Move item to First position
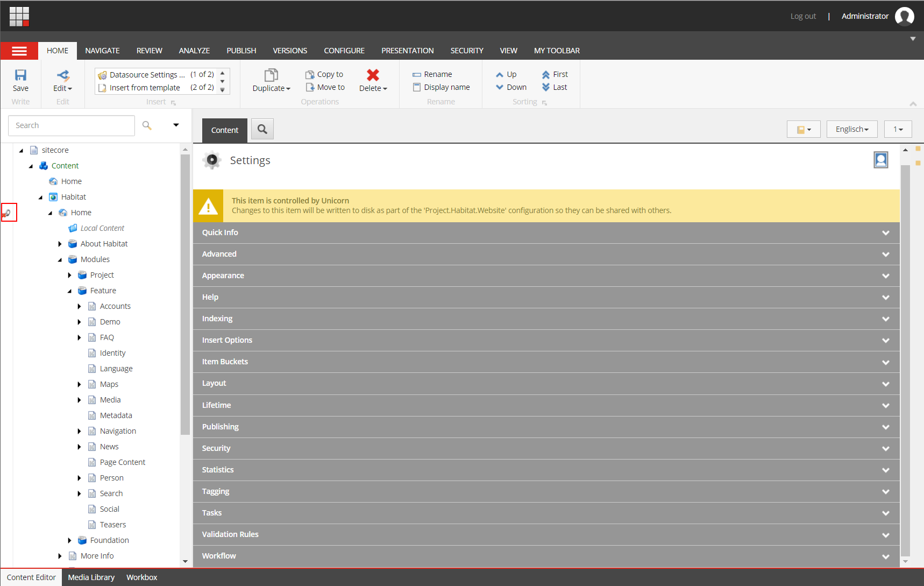924x586 pixels. tap(555, 74)
